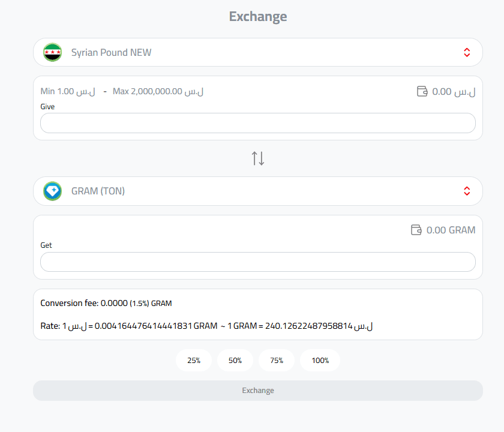Focus the Give amount input field

pyautogui.click(x=258, y=123)
